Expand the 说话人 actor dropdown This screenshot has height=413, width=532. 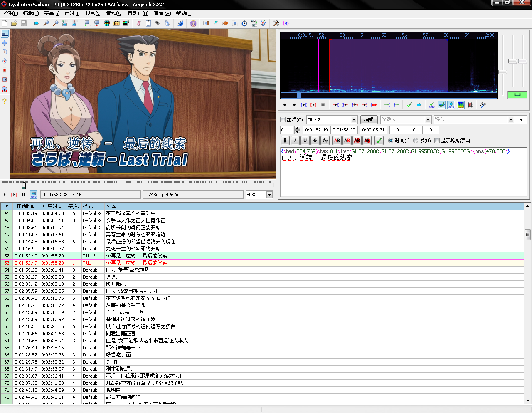tap(428, 120)
